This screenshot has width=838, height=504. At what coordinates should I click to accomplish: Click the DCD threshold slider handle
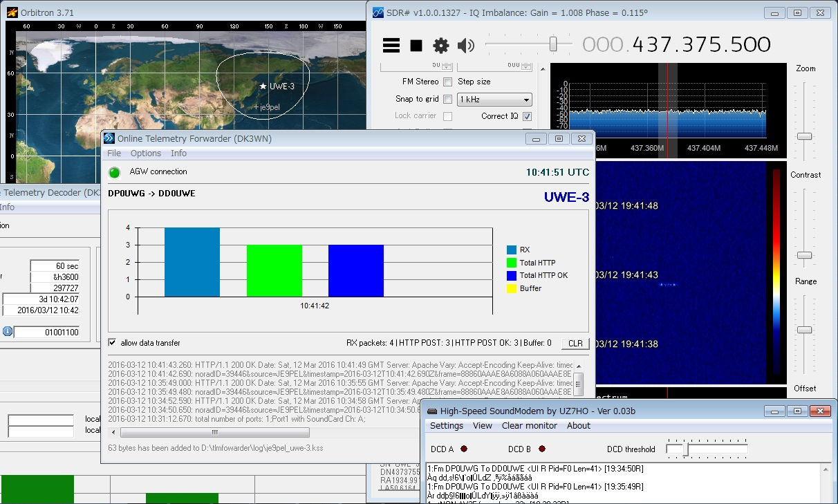tap(686, 449)
